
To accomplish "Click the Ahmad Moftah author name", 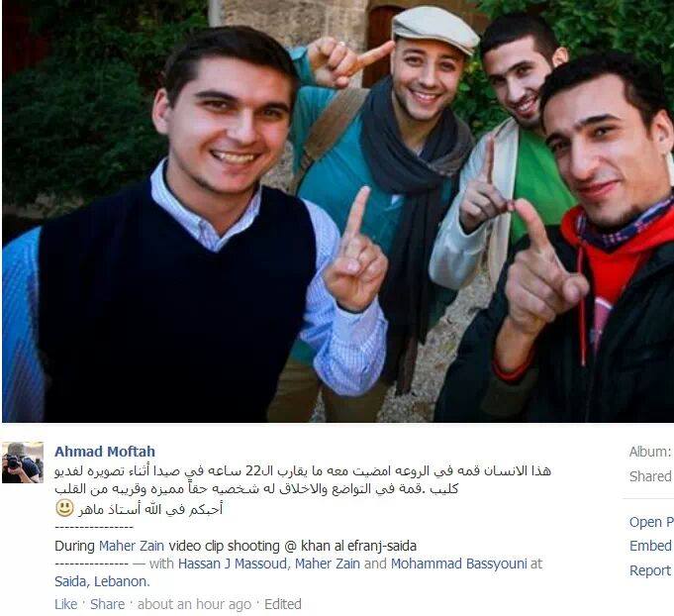I will pyautogui.click(x=105, y=452).
